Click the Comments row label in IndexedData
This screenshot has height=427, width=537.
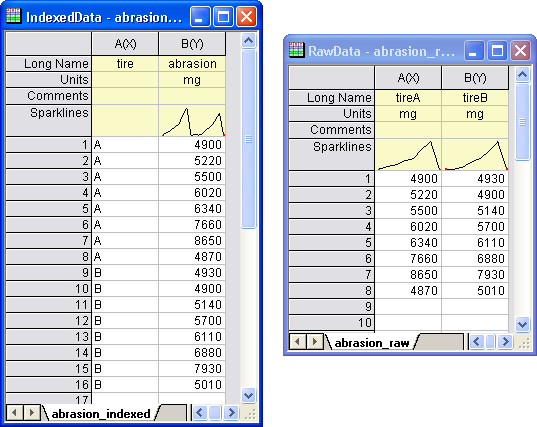coord(49,96)
